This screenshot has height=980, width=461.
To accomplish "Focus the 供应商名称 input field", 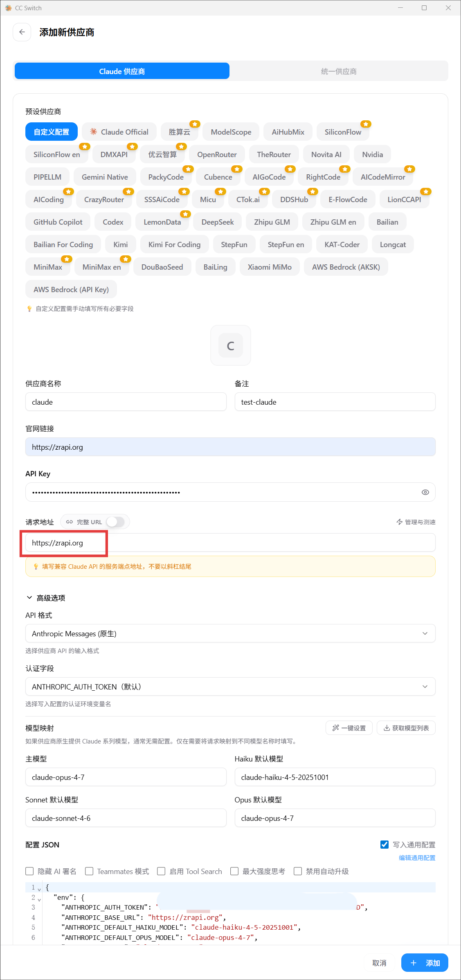I will point(126,402).
